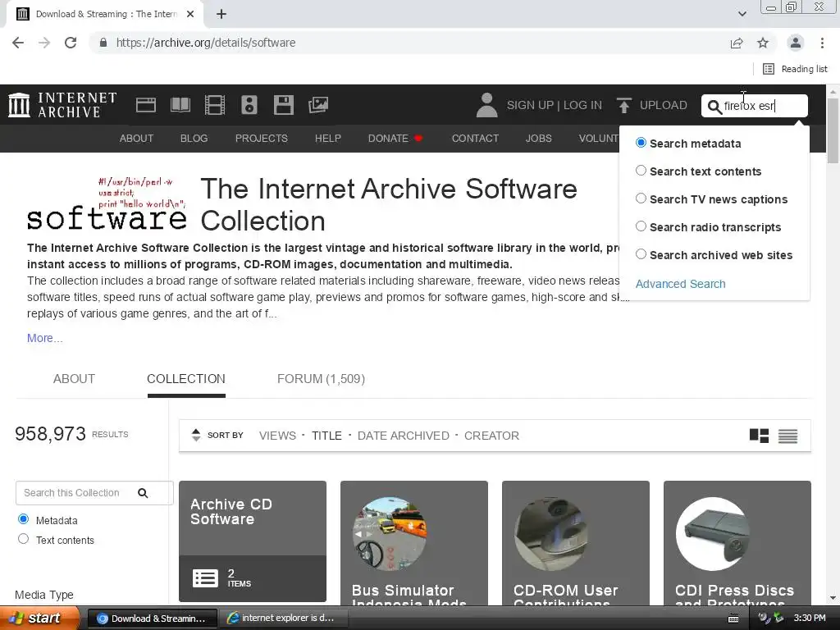Click the user avatar icon beside Sign Up
The height and width of the screenshot is (630, 840).
pos(487,105)
